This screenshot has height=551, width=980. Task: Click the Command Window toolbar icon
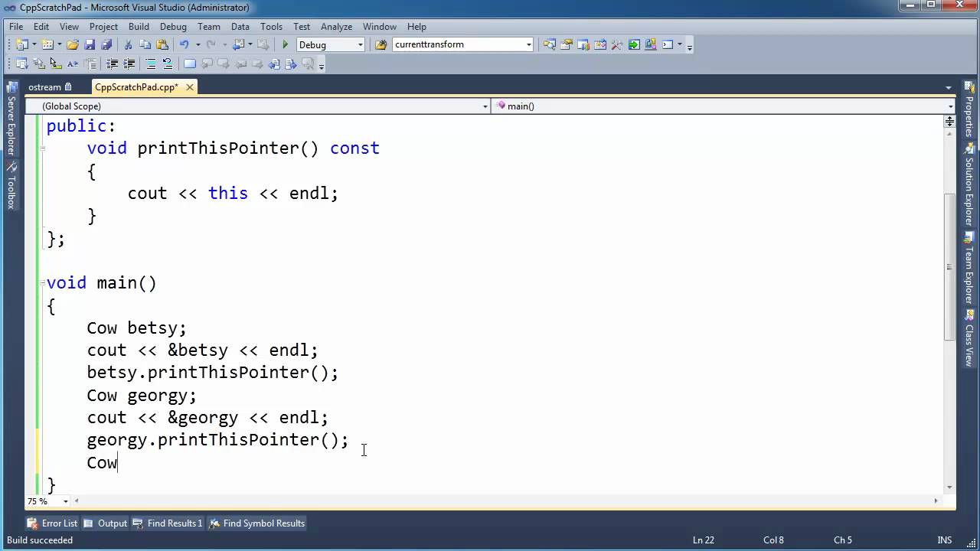coord(668,44)
